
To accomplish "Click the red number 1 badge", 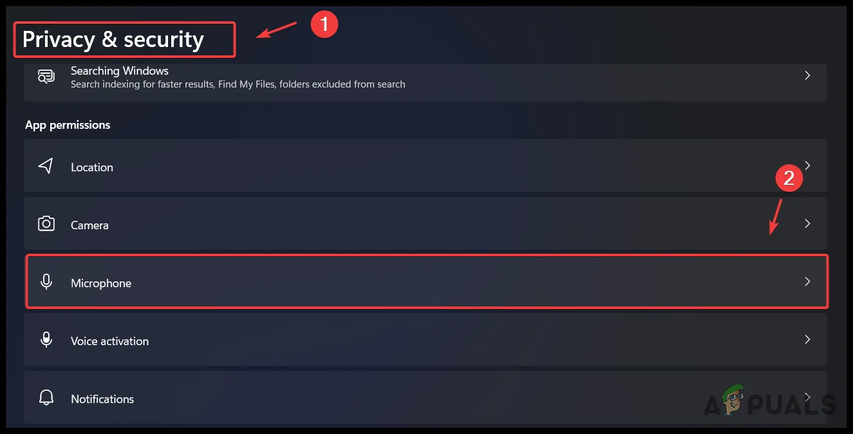I will click(x=324, y=24).
